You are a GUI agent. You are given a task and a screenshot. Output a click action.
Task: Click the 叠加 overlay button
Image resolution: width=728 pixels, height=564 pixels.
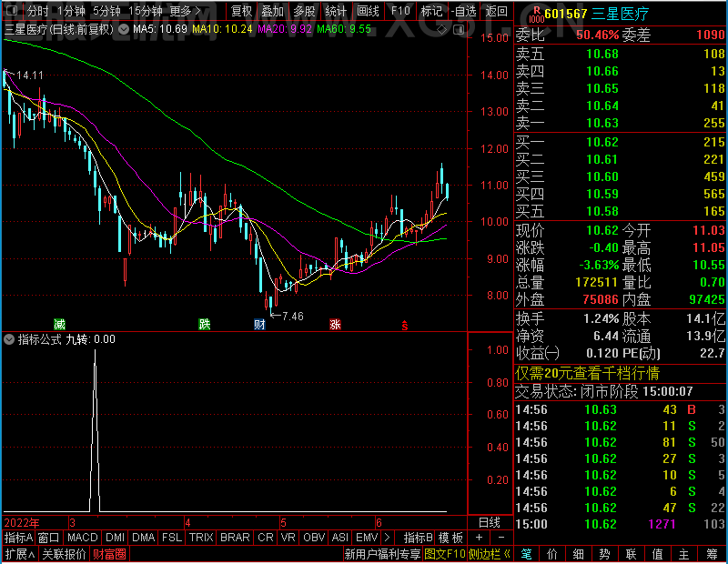[272, 11]
